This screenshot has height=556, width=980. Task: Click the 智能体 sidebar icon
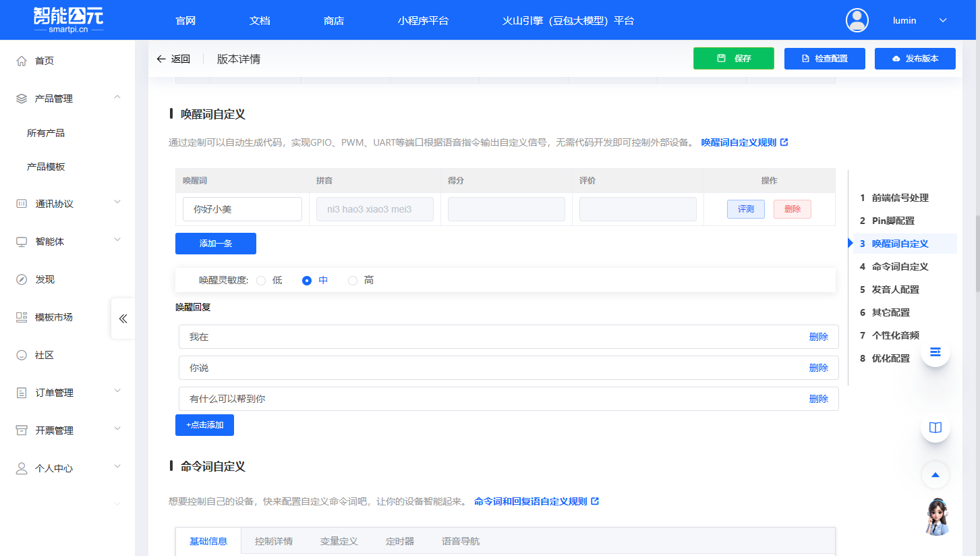20,242
